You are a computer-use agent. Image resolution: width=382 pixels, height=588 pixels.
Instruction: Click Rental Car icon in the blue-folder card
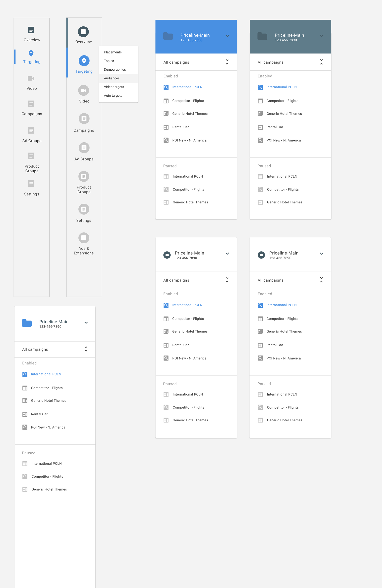click(25, 414)
